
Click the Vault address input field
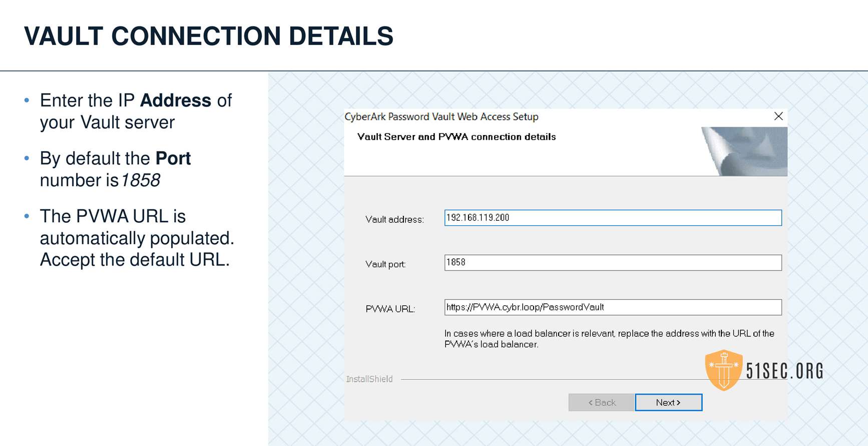click(x=613, y=218)
